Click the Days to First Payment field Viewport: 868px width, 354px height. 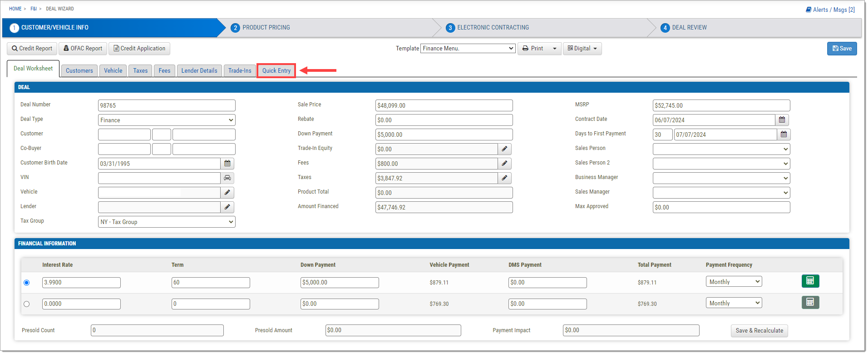(663, 135)
